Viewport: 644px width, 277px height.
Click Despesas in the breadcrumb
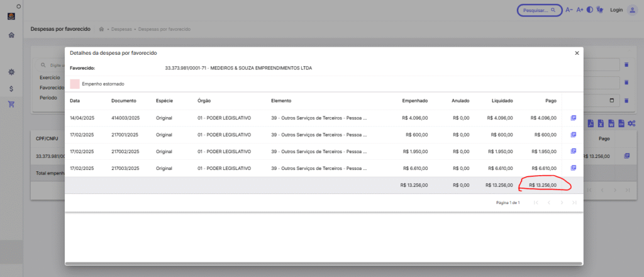click(123, 30)
